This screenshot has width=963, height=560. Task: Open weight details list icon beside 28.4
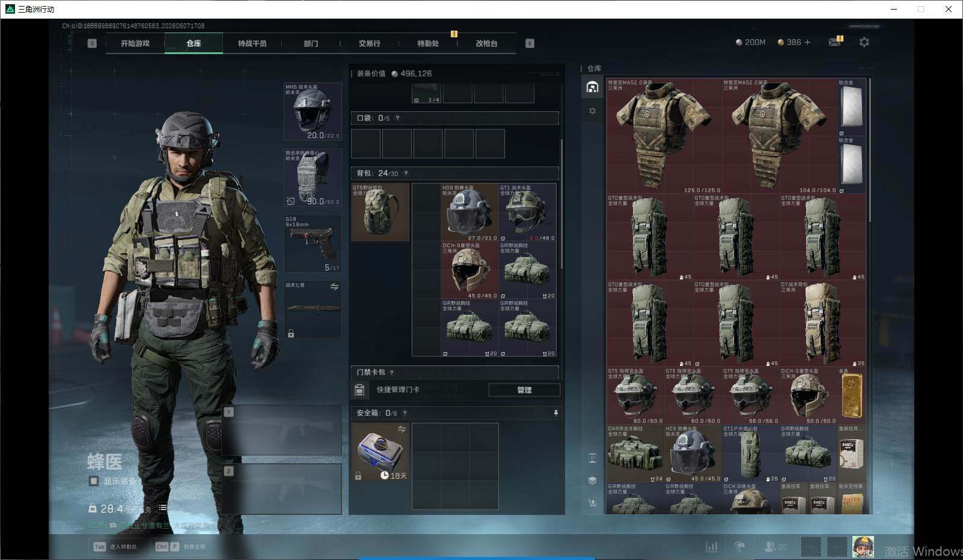[x=162, y=508]
